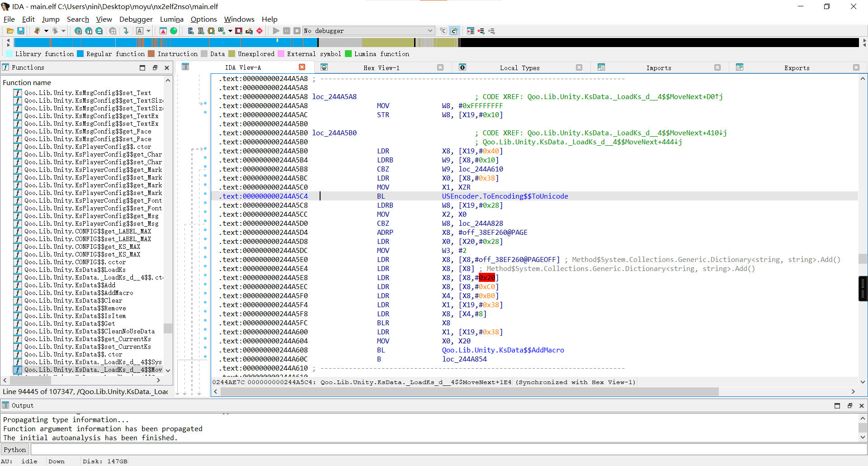Select Qoo.Lib.Unity.KsData$$Clear function

click(x=73, y=300)
